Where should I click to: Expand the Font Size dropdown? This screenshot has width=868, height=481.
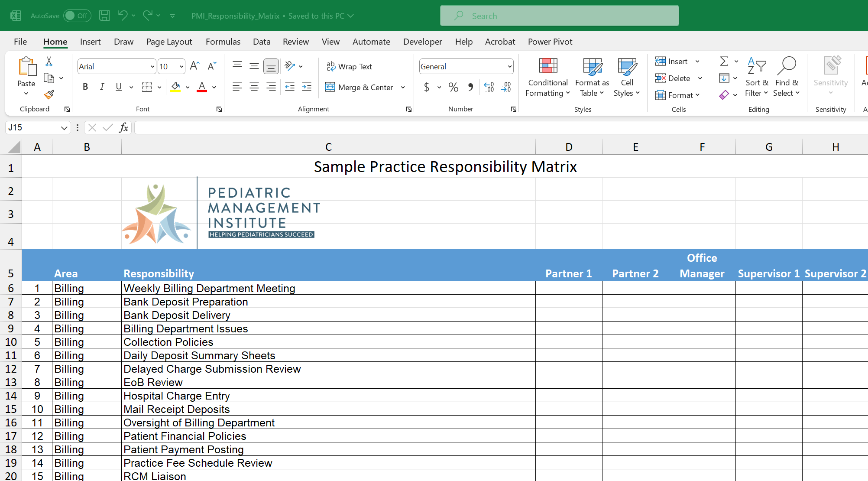pyautogui.click(x=181, y=66)
